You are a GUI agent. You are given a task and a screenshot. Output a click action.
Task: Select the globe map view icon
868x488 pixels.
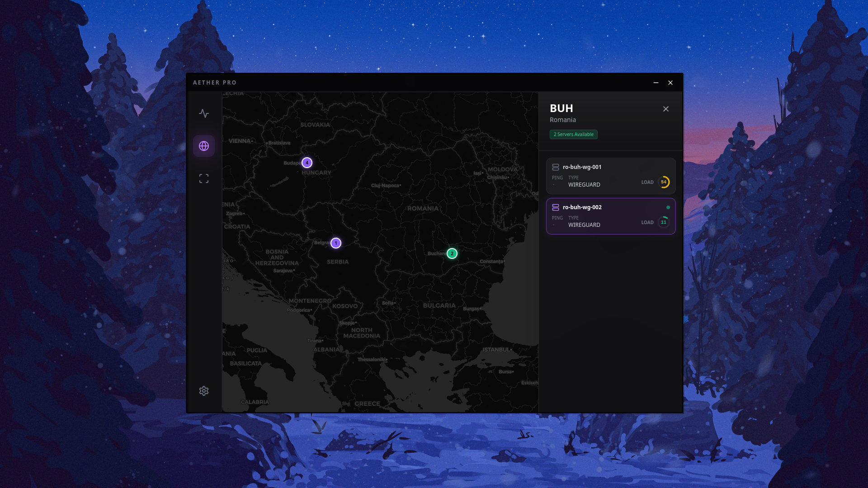[x=204, y=146]
